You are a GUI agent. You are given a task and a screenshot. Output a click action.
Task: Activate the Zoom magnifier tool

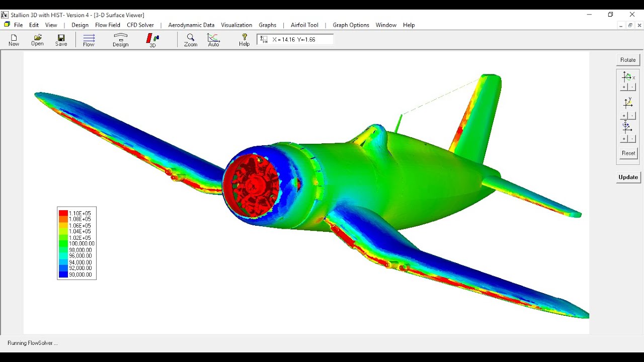(x=191, y=40)
